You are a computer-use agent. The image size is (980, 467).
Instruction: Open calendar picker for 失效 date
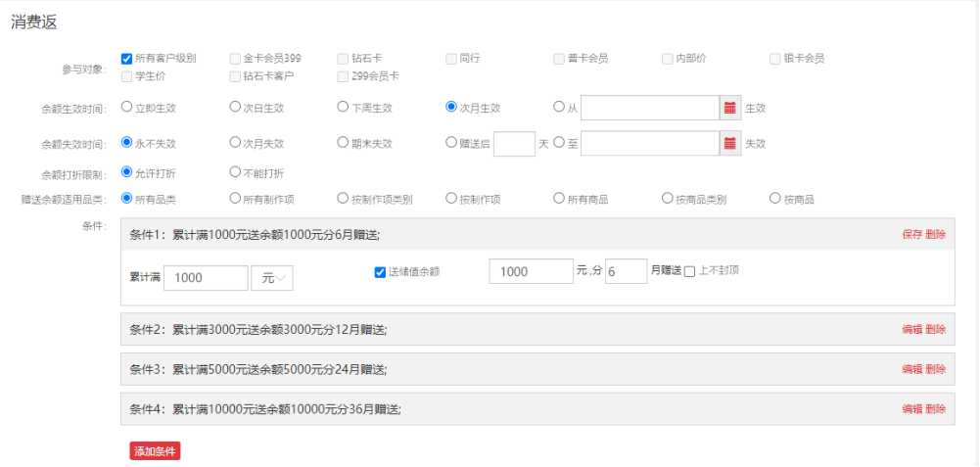[730, 143]
